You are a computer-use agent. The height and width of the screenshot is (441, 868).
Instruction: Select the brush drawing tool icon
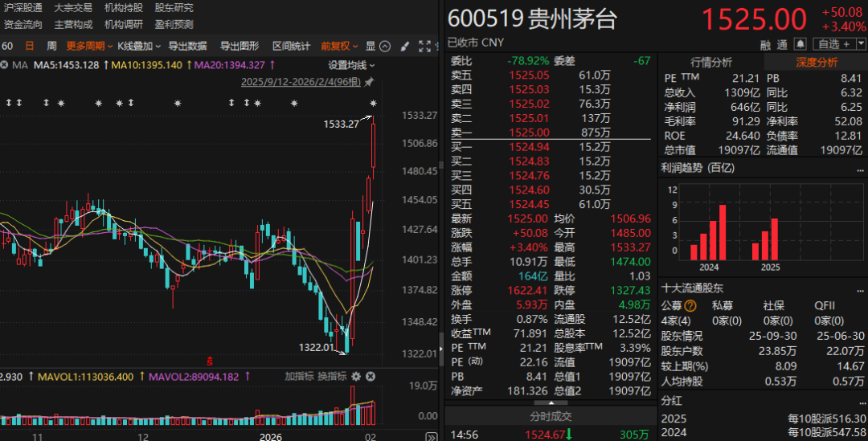[405, 47]
